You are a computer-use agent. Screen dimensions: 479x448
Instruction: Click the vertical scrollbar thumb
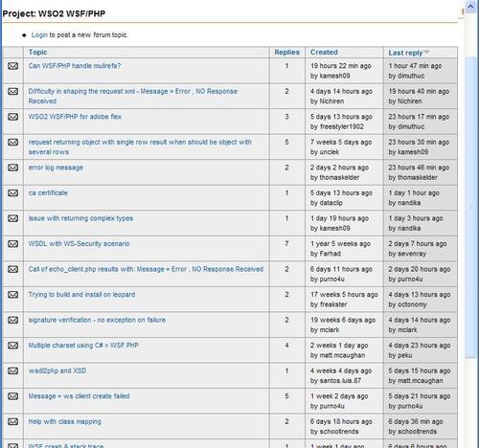(470, 208)
